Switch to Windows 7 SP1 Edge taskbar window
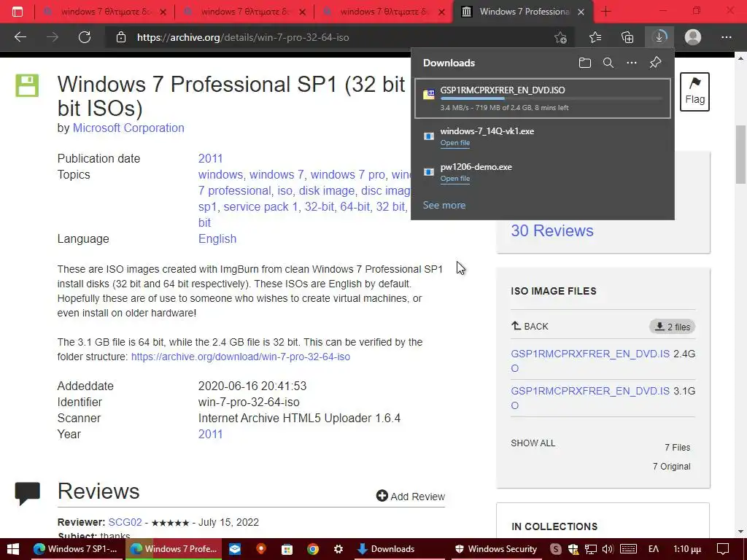Viewport: 747px width, 560px height. [x=76, y=549]
